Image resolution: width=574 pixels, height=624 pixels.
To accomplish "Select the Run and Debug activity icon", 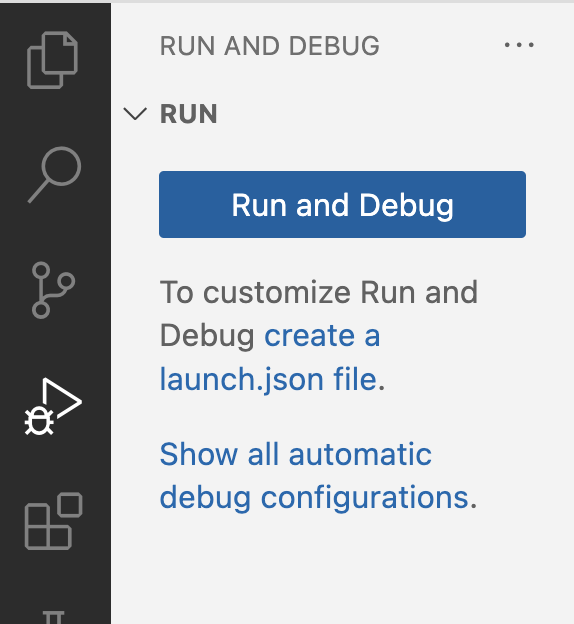I will point(53,406).
